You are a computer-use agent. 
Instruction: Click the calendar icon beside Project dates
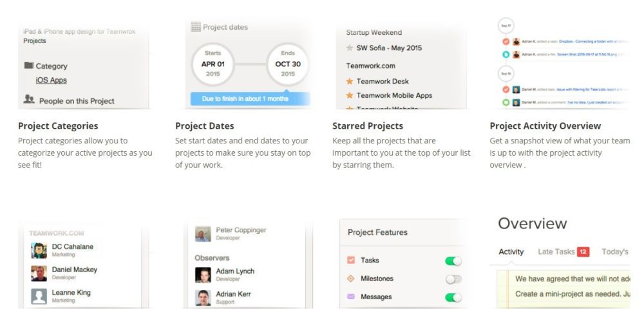pyautogui.click(x=196, y=27)
